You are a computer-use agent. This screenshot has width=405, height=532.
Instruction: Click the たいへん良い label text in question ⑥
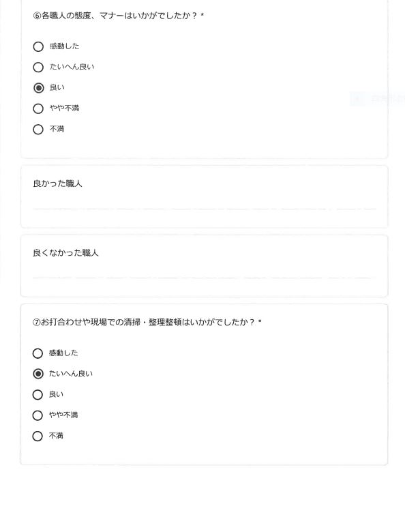pyautogui.click(x=72, y=67)
